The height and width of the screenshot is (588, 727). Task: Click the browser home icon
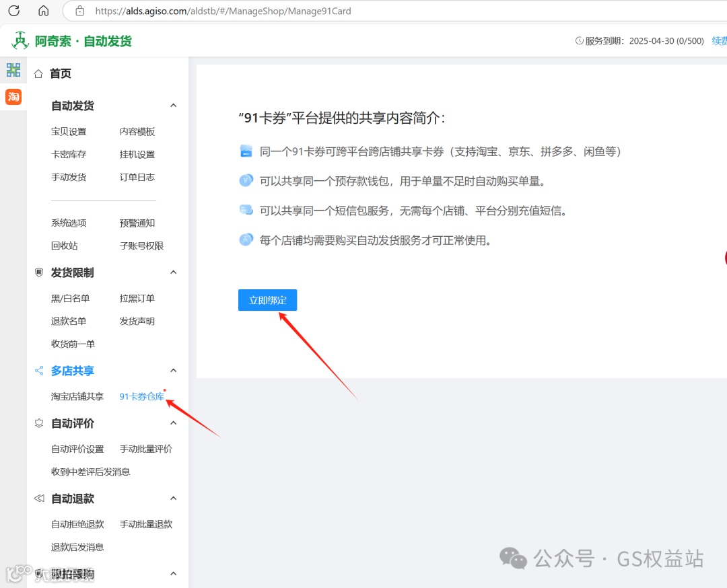pyautogui.click(x=43, y=11)
